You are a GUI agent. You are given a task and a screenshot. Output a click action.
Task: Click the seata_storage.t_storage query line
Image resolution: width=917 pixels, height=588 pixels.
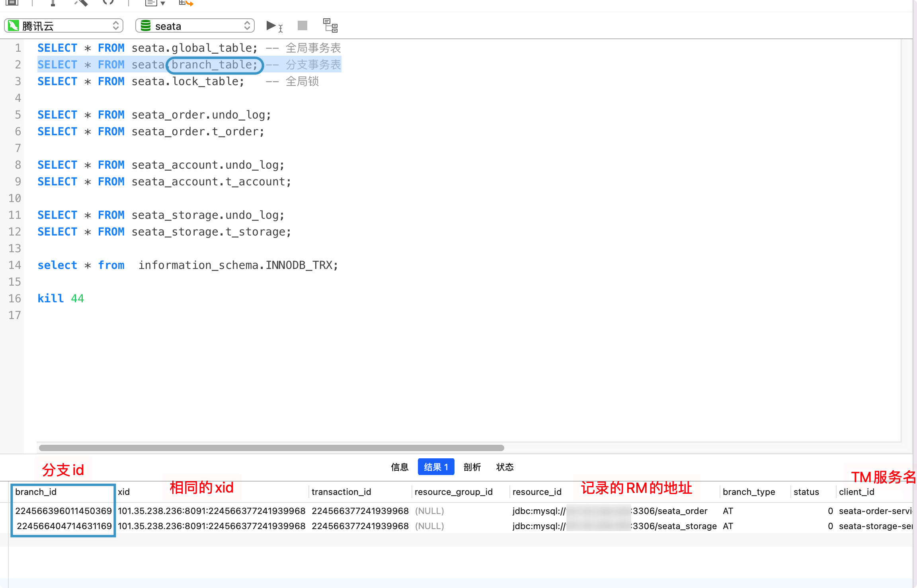click(x=164, y=232)
